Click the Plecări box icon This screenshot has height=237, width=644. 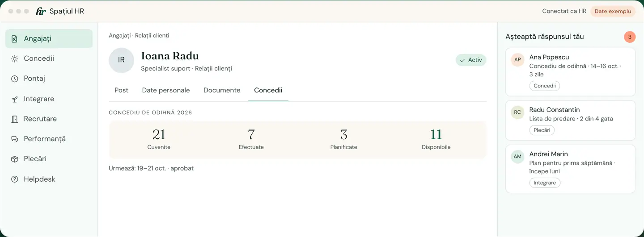click(15, 159)
